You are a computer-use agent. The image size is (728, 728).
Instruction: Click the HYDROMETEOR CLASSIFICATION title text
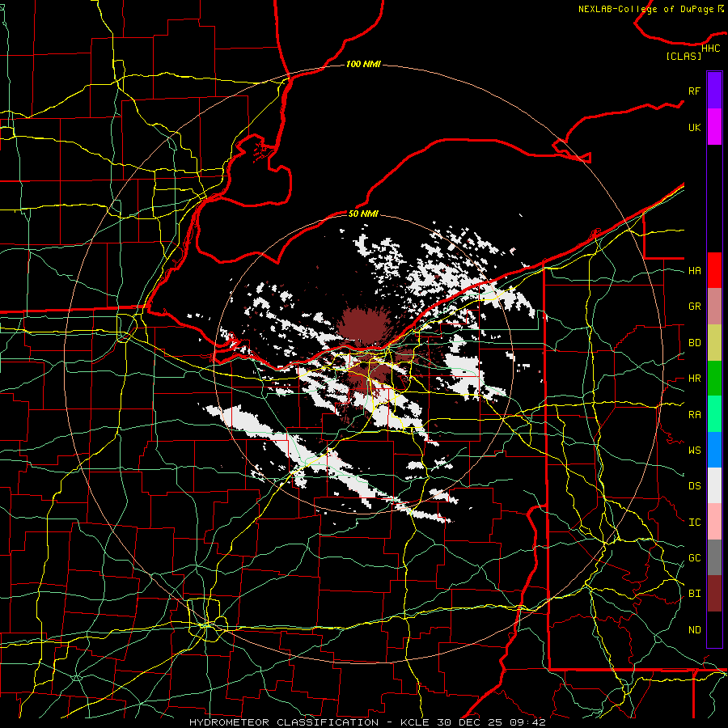point(284,722)
